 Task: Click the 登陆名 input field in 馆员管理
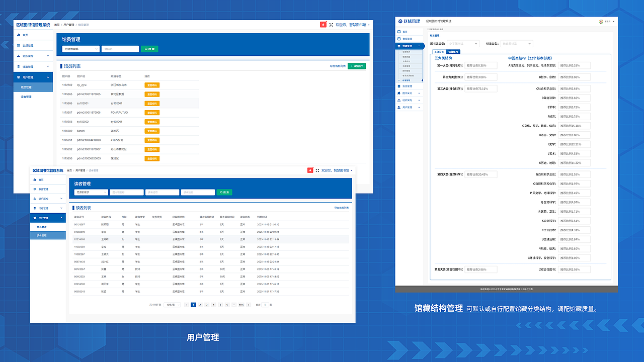[120, 49]
